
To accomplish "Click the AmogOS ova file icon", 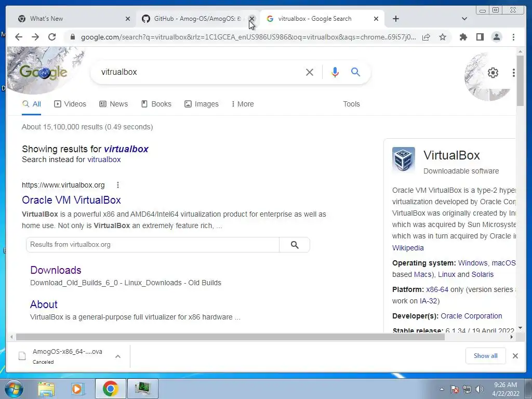I will pos(22,356).
